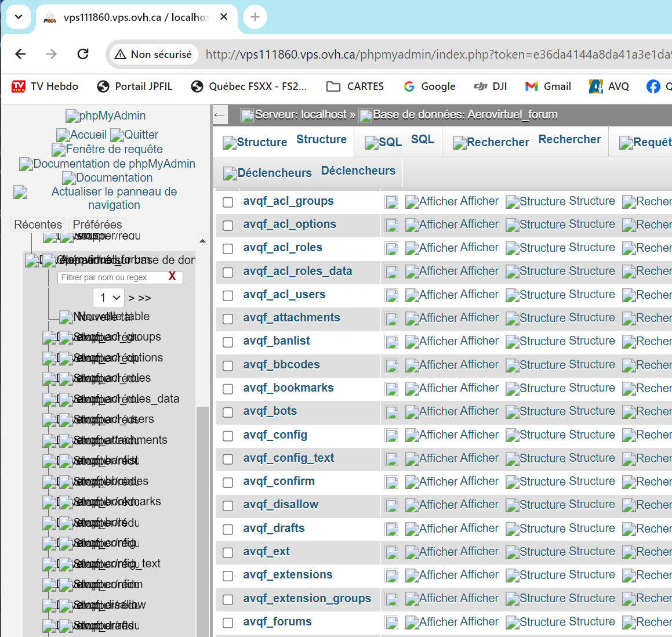This screenshot has width=672, height=637.
Task: Go to Accueil home icon in sidebar
Action: 81,135
